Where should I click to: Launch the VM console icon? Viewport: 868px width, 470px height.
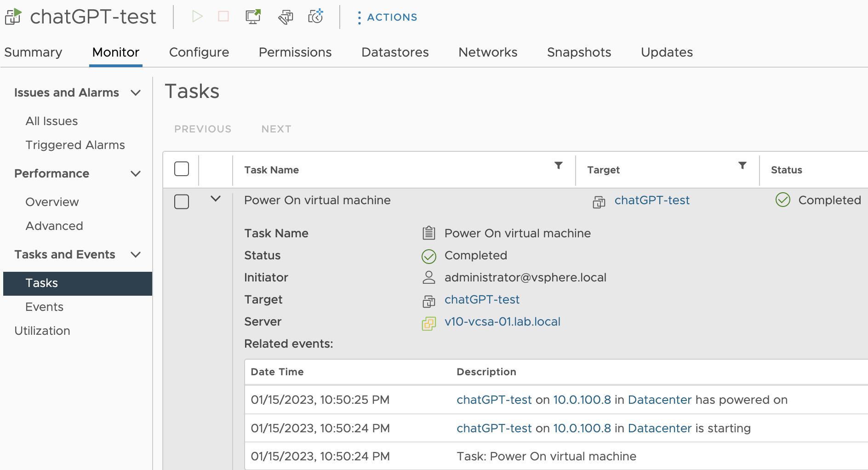253,17
